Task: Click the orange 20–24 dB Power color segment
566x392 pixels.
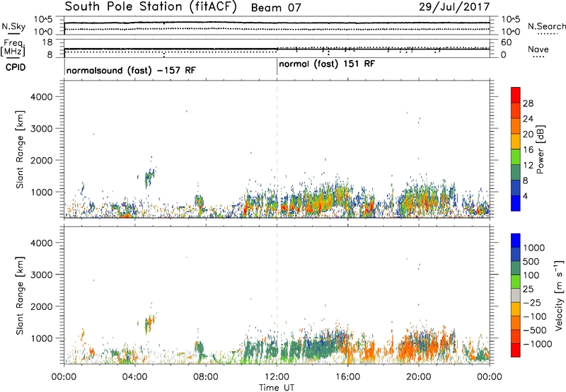Action: 516,126
